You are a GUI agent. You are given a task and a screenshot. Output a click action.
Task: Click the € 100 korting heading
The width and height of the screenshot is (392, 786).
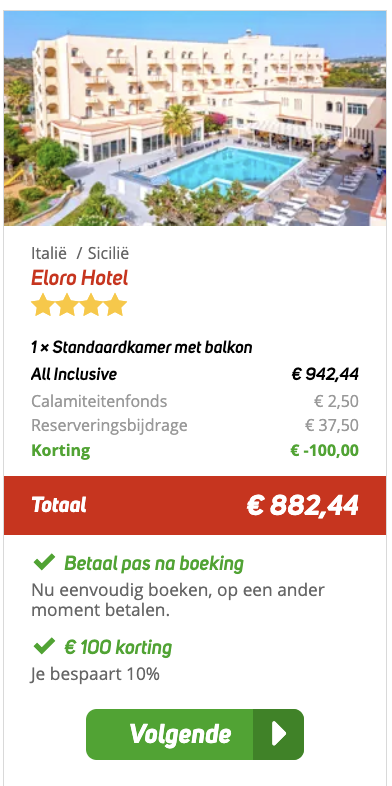pyautogui.click(x=118, y=648)
